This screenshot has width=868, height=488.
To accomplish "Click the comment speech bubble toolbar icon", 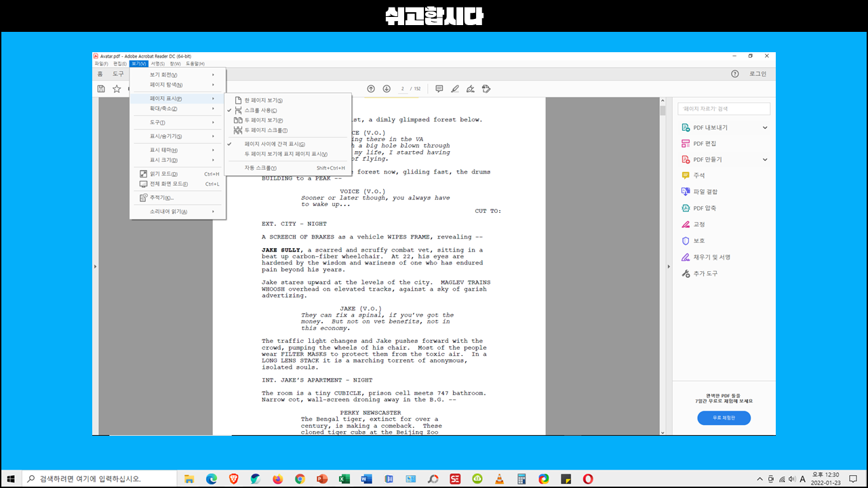I will [x=439, y=89].
